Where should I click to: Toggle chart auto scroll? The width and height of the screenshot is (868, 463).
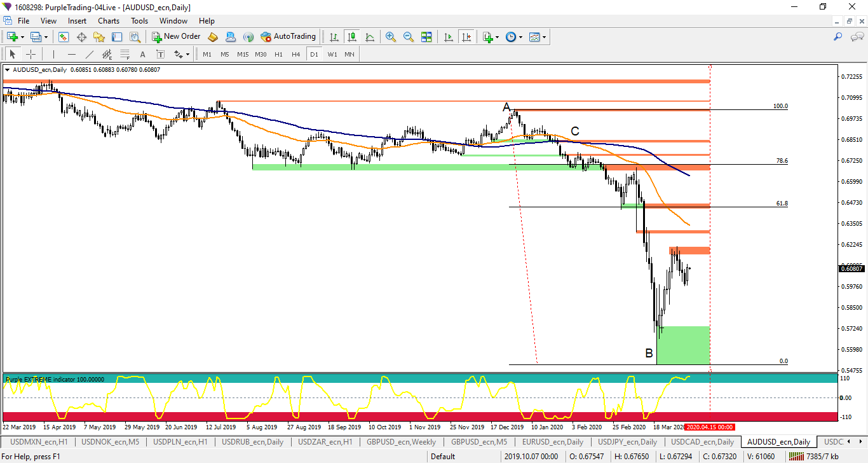[x=449, y=37]
